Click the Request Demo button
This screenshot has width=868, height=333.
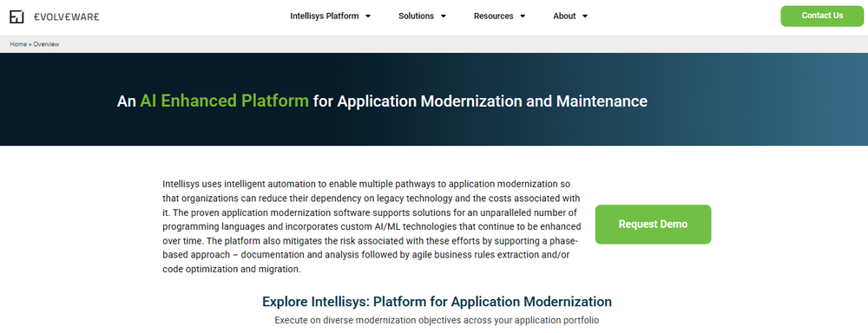point(654,224)
